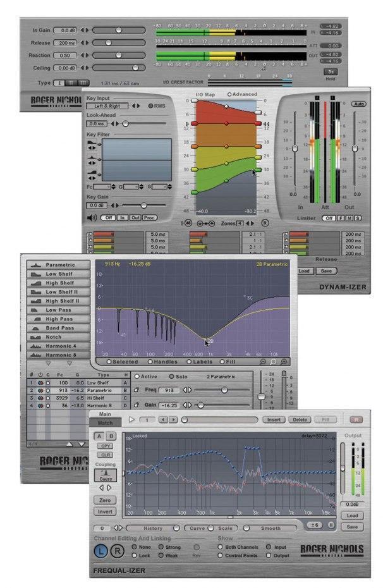This screenshot has height=588, width=383.
Task: Step the EQ Freq value arrows
Action: 187,390
